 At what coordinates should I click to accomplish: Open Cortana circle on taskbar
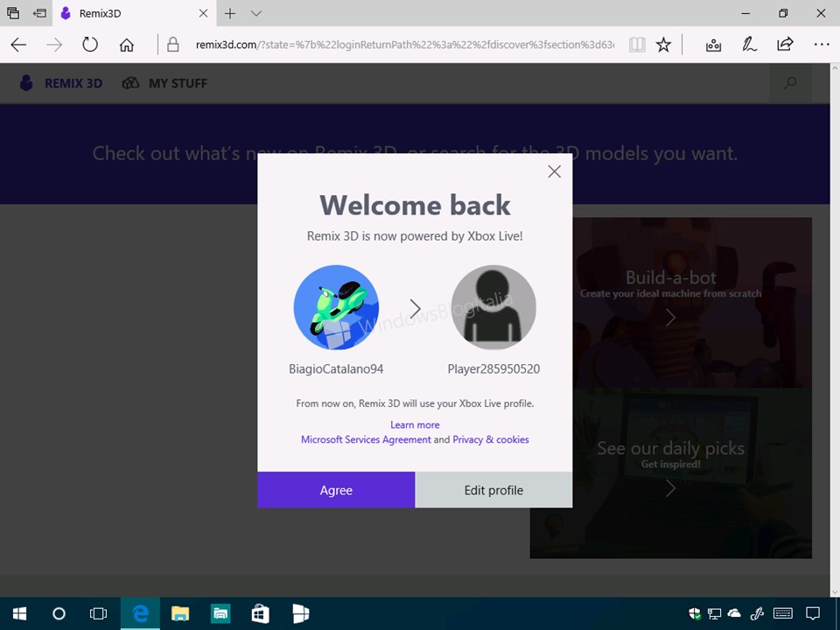(59, 613)
